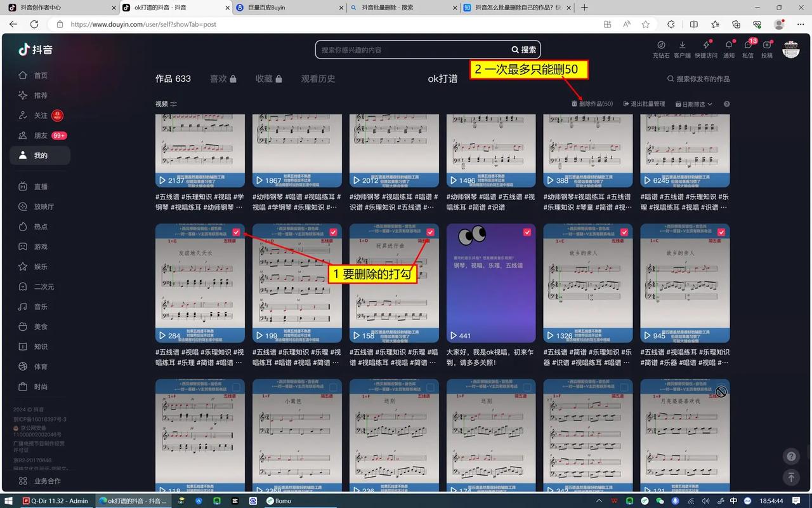Viewport: 812px width, 508px height.
Task: Click the magnifier in the works search box
Action: (671, 79)
